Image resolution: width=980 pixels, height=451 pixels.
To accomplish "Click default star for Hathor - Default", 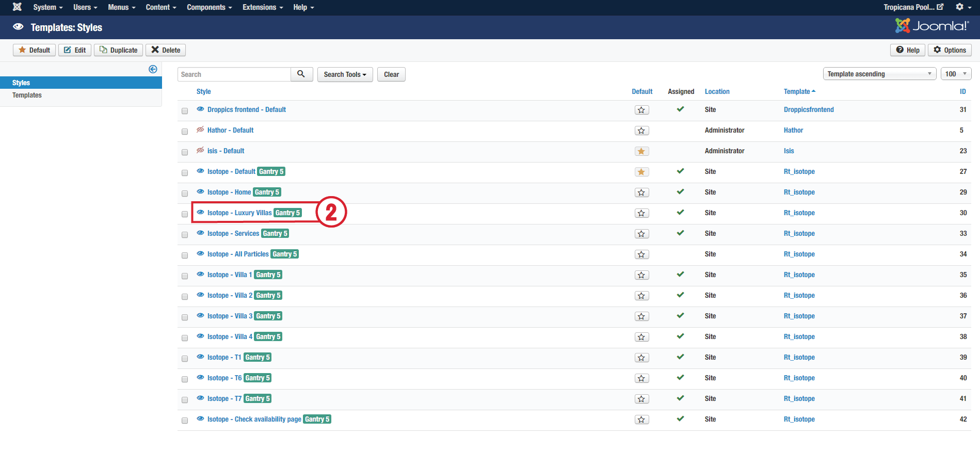I will [641, 131].
